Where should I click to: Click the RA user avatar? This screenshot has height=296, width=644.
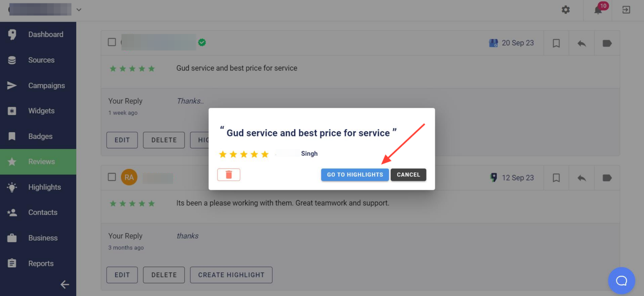coord(129,177)
